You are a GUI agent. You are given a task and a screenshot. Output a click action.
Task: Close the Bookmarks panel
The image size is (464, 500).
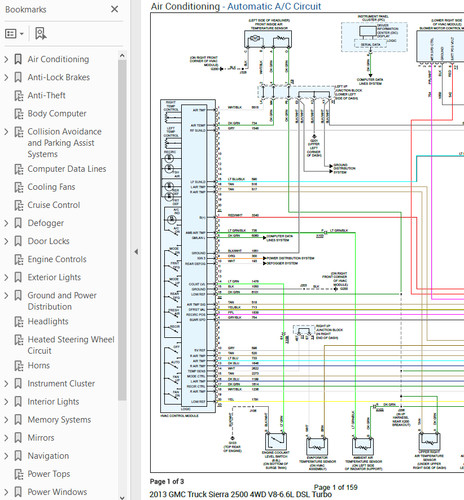114,9
